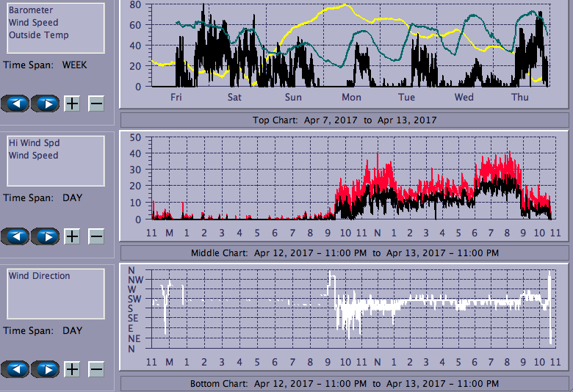Image resolution: width=573 pixels, height=392 pixels.
Task: Click the Bottom Chart date range bar
Action: pos(344,384)
